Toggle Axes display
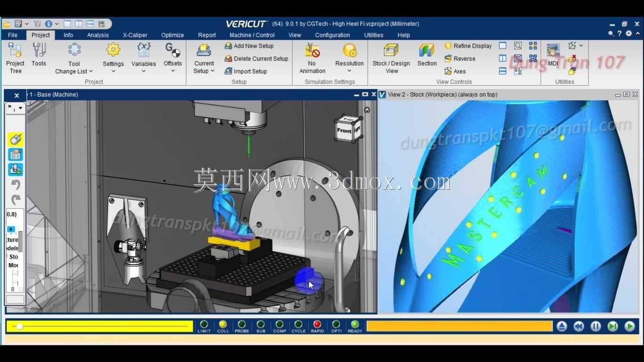The image size is (644, 362). click(x=455, y=71)
